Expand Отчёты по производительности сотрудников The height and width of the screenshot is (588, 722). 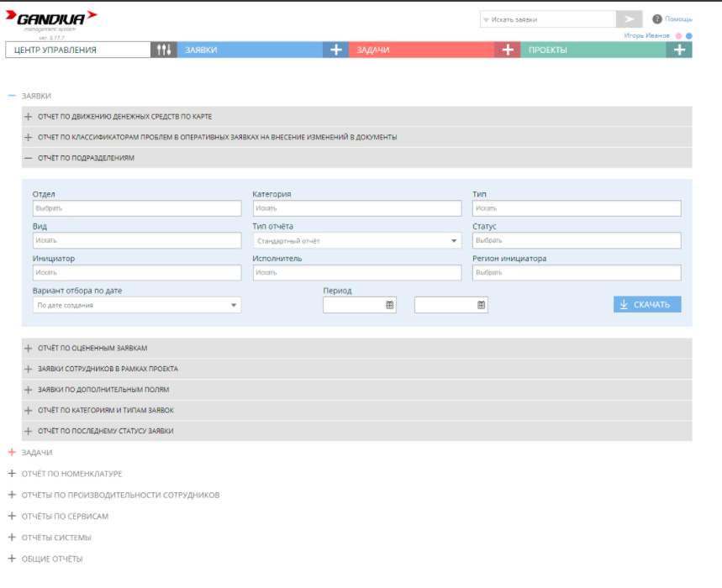pos(12,495)
